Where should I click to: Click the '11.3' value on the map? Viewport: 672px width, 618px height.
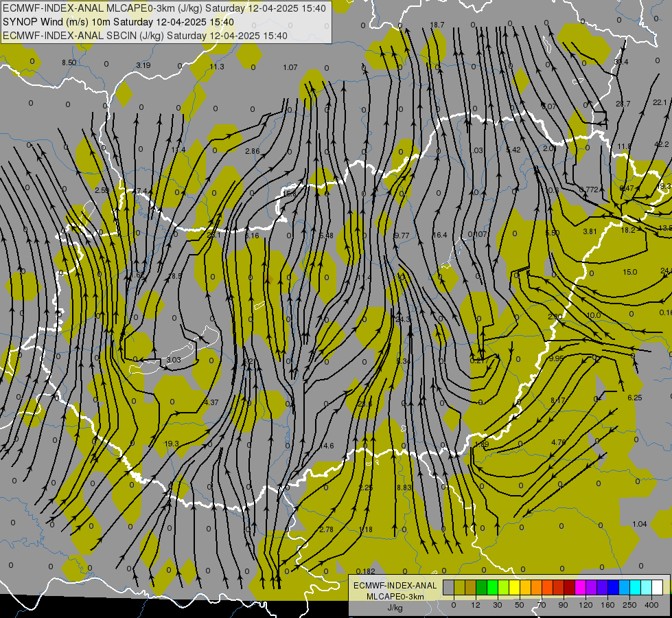[217, 67]
